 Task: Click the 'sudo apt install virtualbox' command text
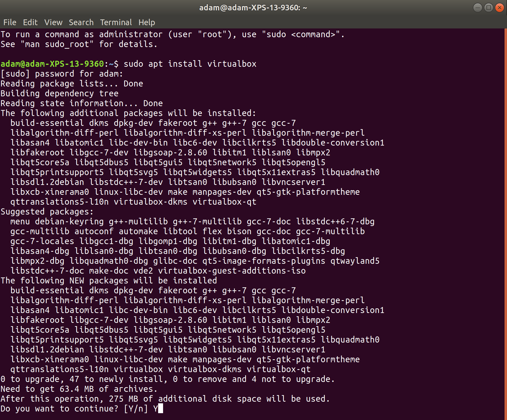[x=190, y=64]
